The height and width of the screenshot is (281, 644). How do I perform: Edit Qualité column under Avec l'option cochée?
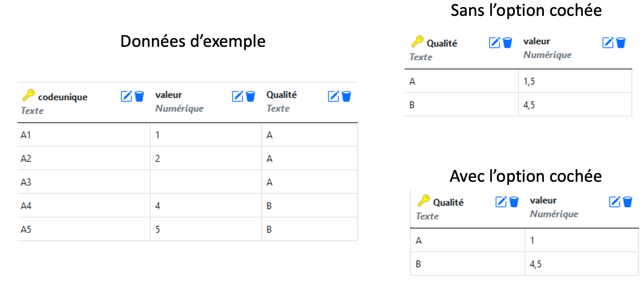click(501, 202)
